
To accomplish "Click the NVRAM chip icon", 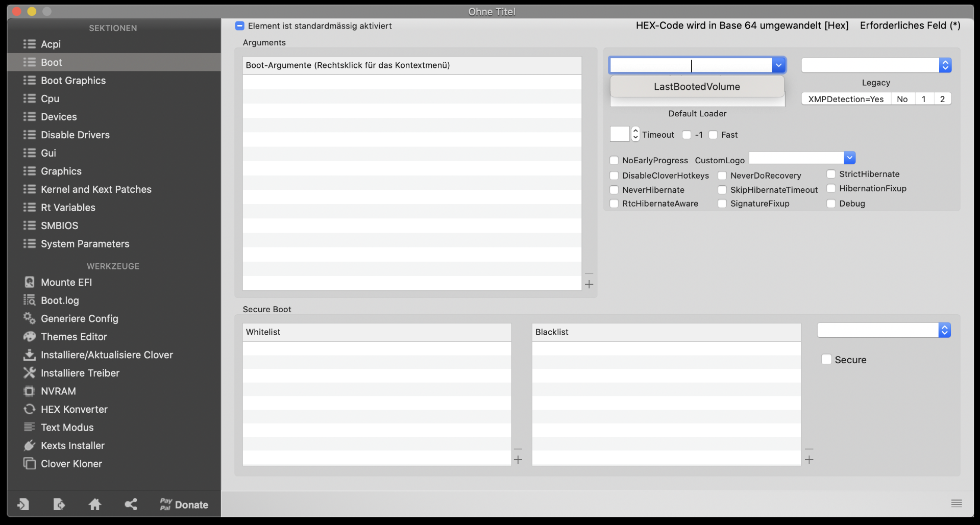I will coord(30,391).
